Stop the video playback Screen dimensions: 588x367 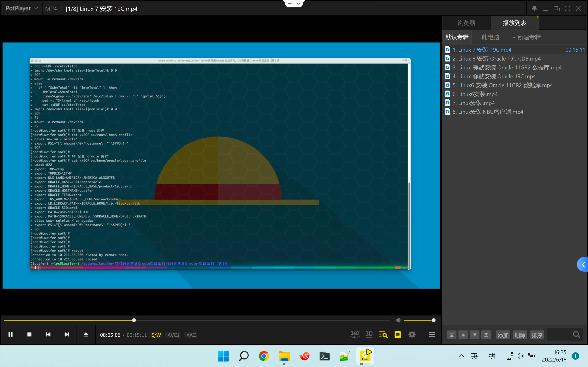pos(29,334)
